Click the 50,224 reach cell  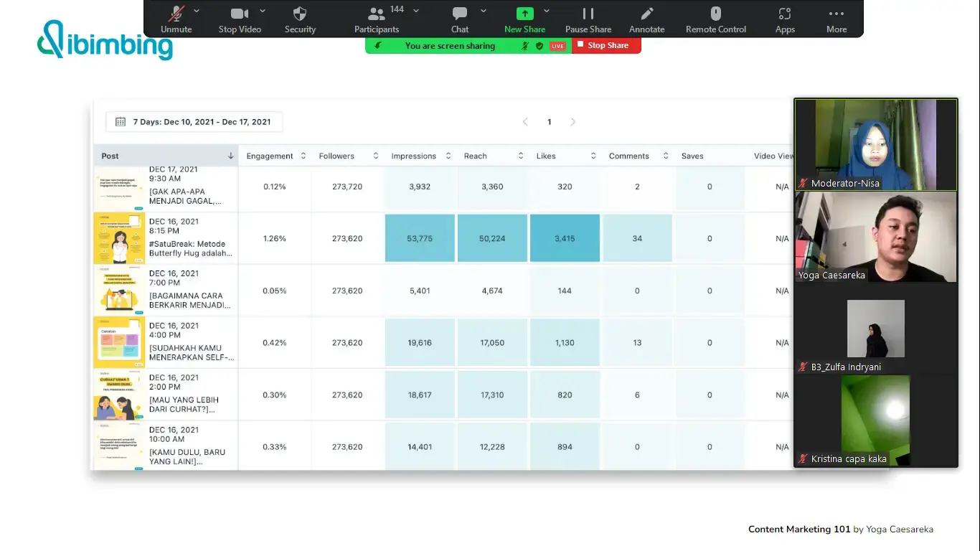click(492, 238)
